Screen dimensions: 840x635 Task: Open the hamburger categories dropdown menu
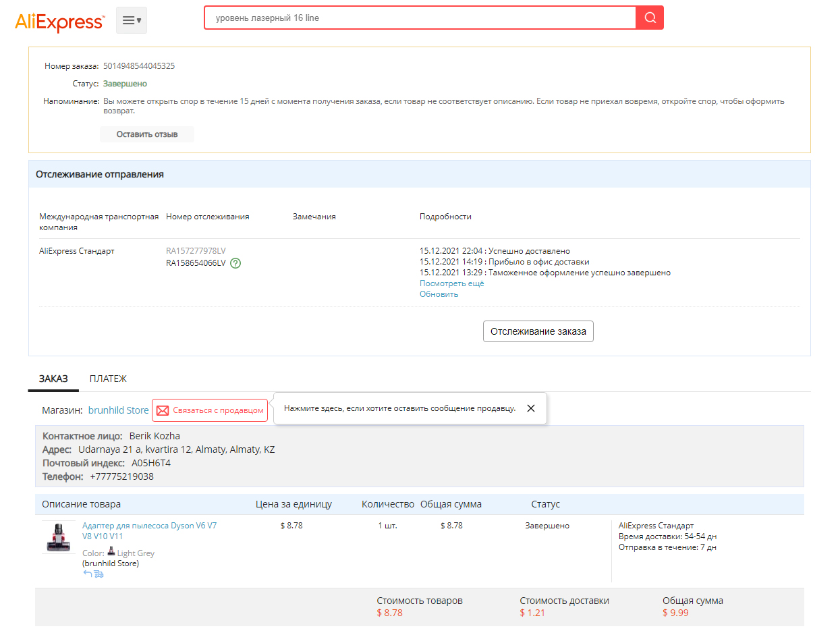click(132, 20)
